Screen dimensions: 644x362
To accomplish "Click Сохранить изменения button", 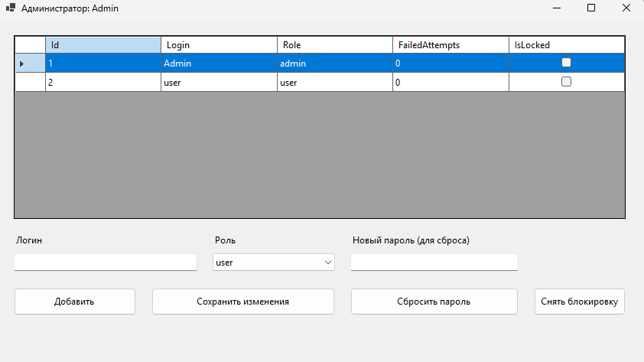I will (x=242, y=302).
